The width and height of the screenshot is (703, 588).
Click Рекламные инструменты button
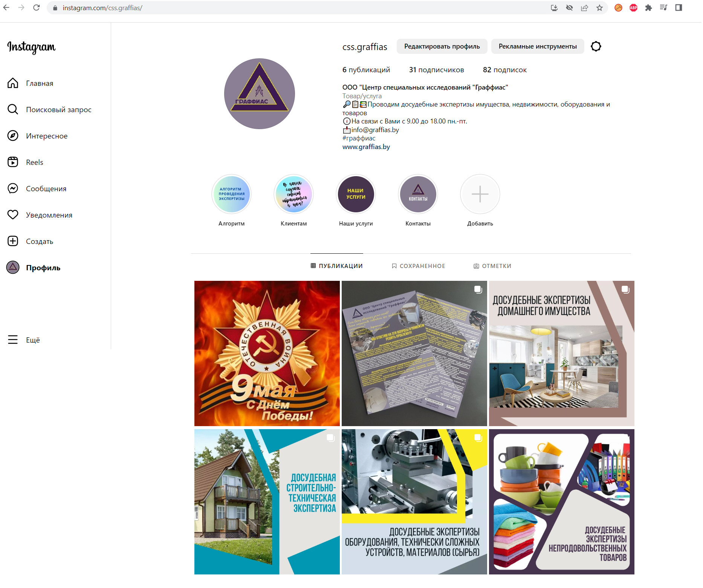(x=538, y=46)
